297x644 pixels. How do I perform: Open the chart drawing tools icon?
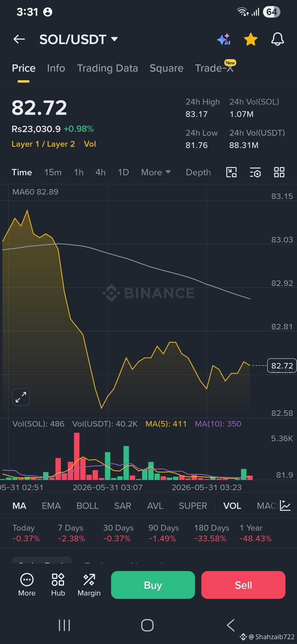[x=231, y=172]
